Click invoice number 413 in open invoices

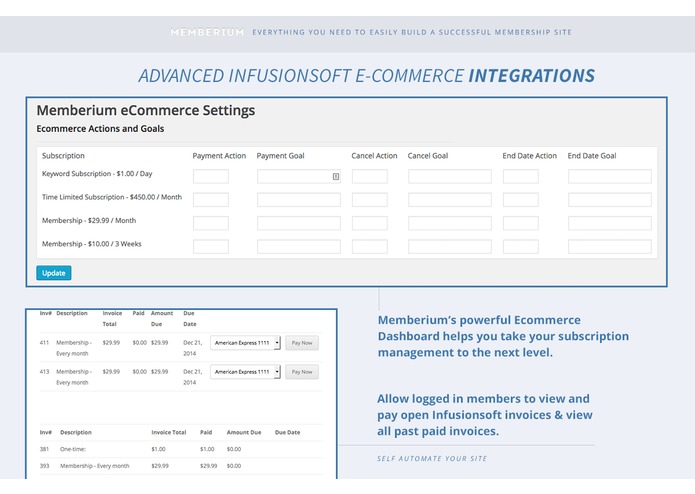(44, 372)
